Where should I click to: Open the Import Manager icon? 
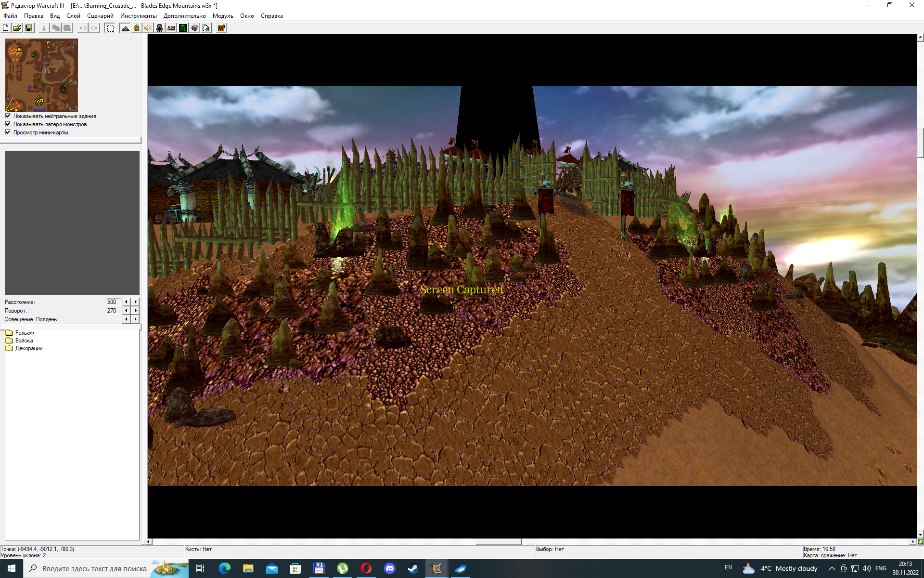(x=206, y=28)
